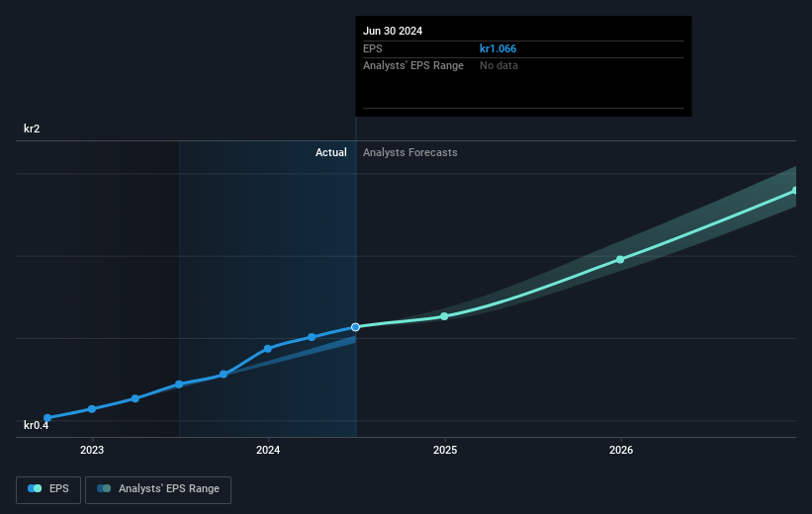Click the 2024 x-axis label
The height and width of the screenshot is (514, 812).
coord(268,451)
